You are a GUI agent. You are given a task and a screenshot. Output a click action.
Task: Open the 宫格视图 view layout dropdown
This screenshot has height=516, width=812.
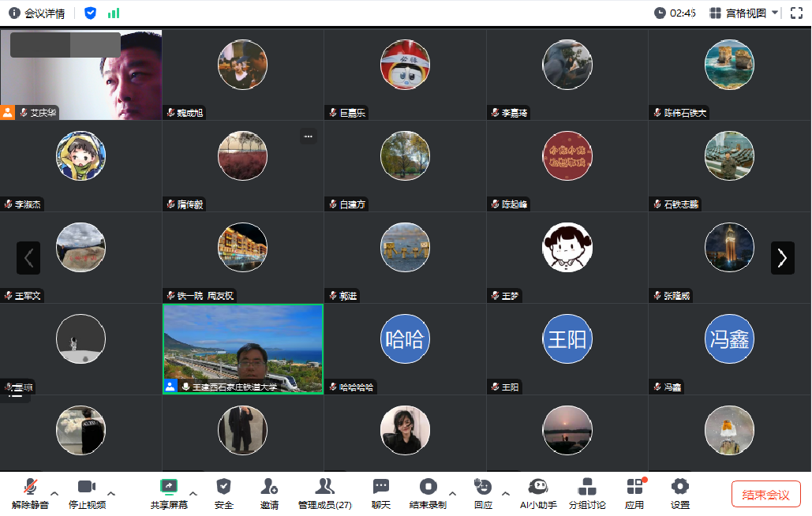click(744, 13)
